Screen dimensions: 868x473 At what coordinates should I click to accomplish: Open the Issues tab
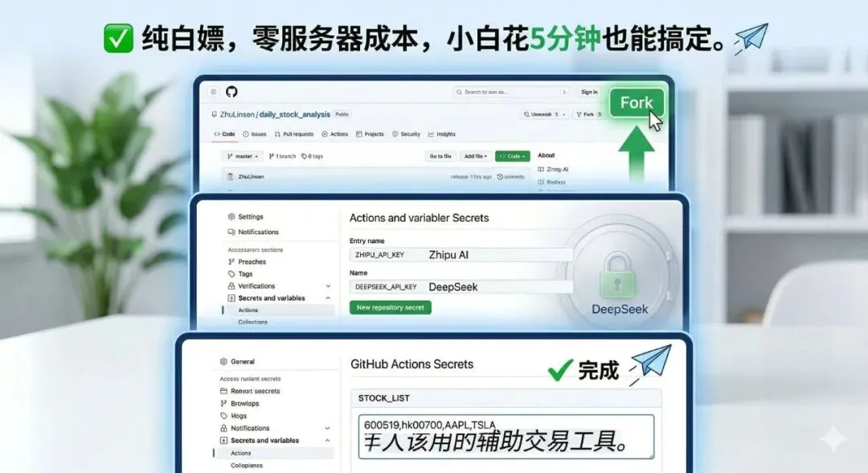click(x=255, y=134)
